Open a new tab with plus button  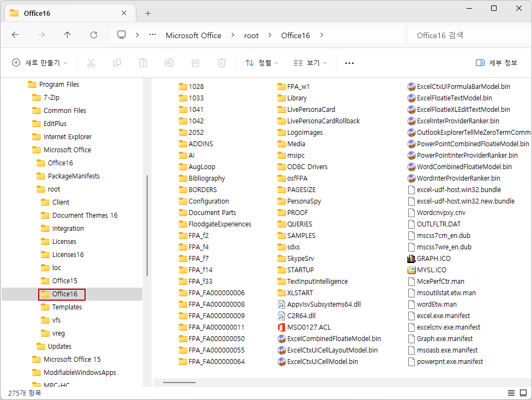click(148, 13)
